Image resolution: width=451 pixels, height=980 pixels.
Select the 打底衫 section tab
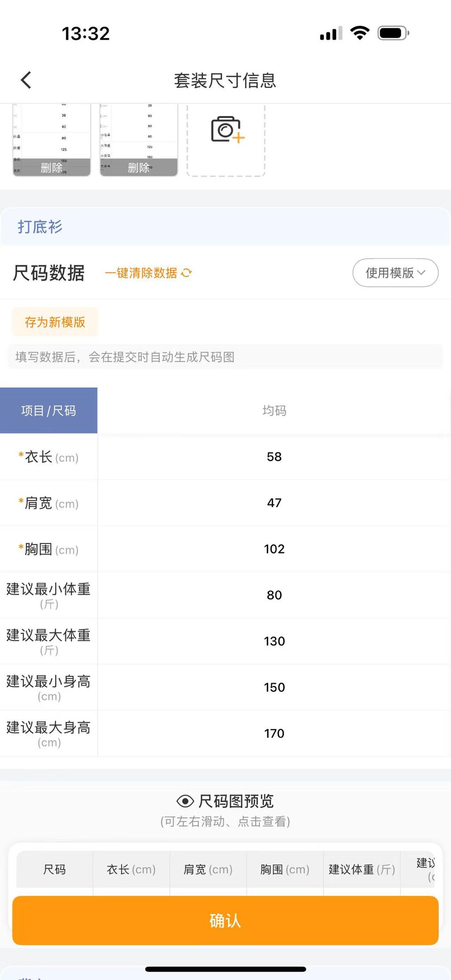point(40,227)
